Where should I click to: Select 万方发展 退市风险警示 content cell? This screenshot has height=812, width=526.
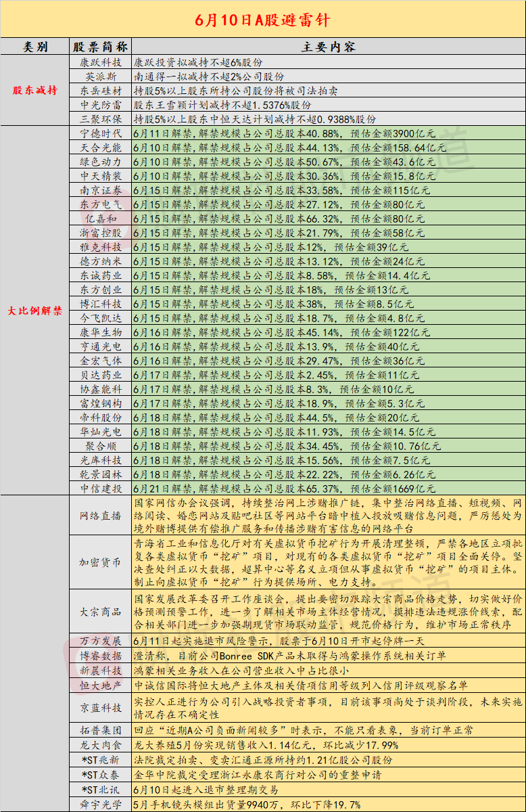[328, 641]
